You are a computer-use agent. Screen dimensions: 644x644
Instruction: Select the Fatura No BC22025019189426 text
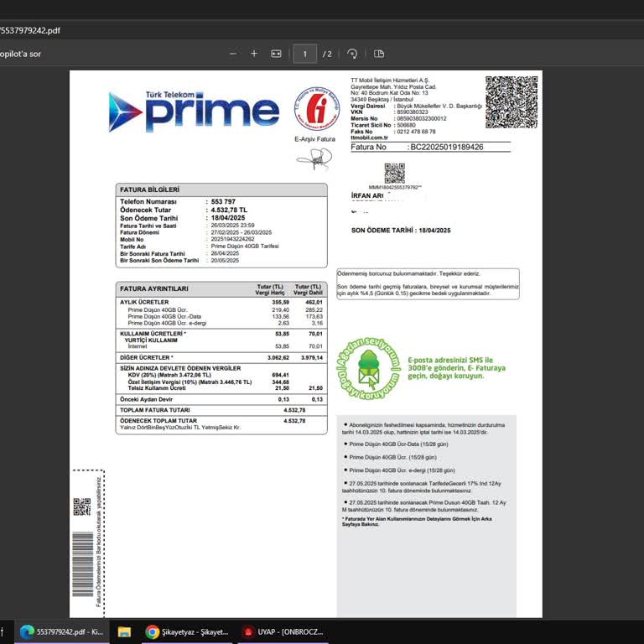click(417, 147)
